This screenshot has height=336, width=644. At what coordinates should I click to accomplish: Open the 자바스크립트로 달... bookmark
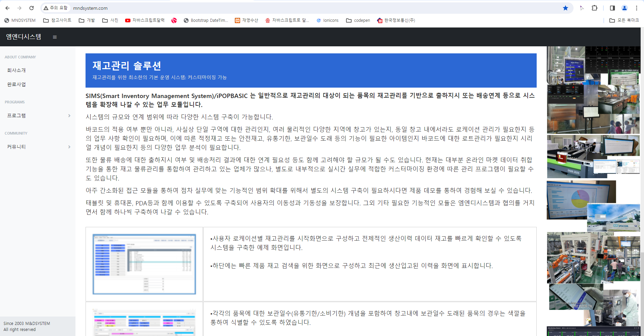click(287, 20)
